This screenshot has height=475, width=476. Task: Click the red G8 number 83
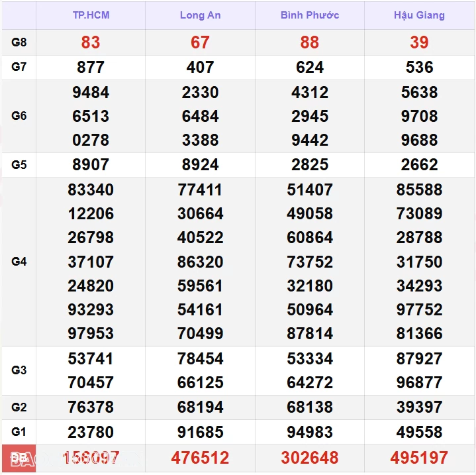pyautogui.click(x=91, y=42)
